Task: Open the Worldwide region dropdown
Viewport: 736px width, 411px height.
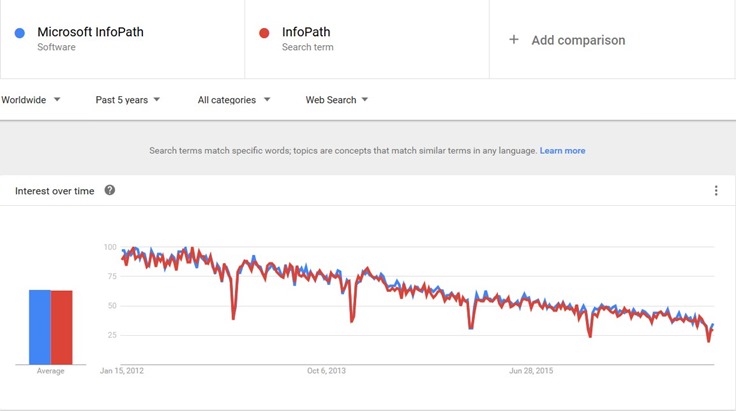Action: [x=31, y=99]
